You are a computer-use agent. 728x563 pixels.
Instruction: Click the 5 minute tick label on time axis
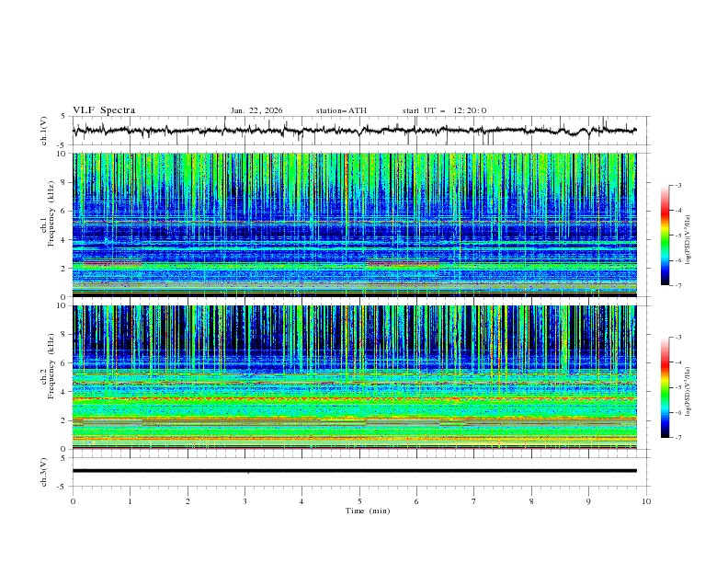pos(359,501)
